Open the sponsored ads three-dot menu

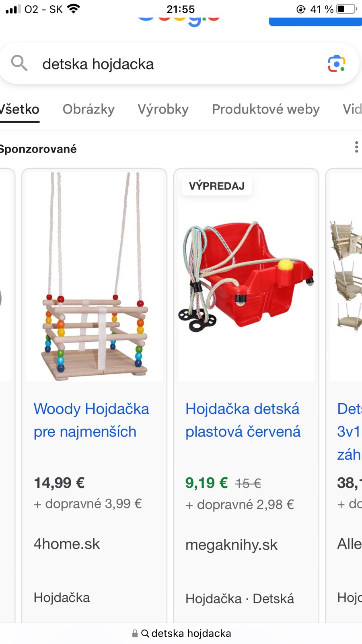click(356, 147)
